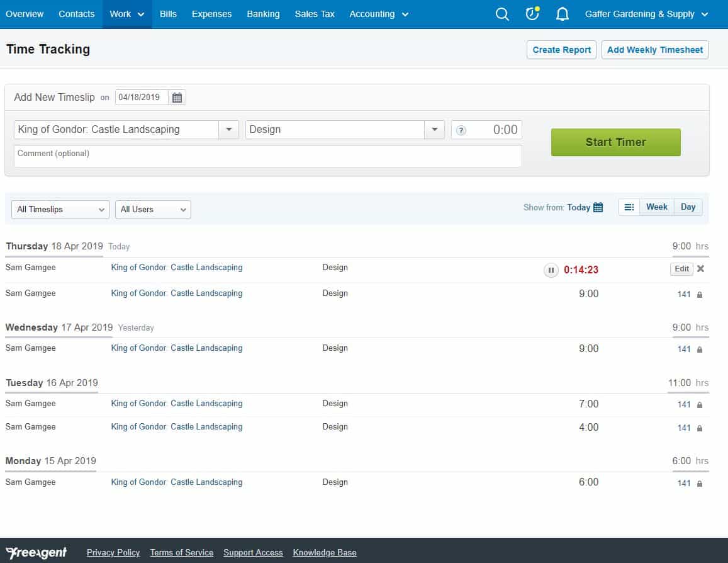The width and height of the screenshot is (728, 563).
Task: Click the Create Report button
Action: tap(561, 50)
